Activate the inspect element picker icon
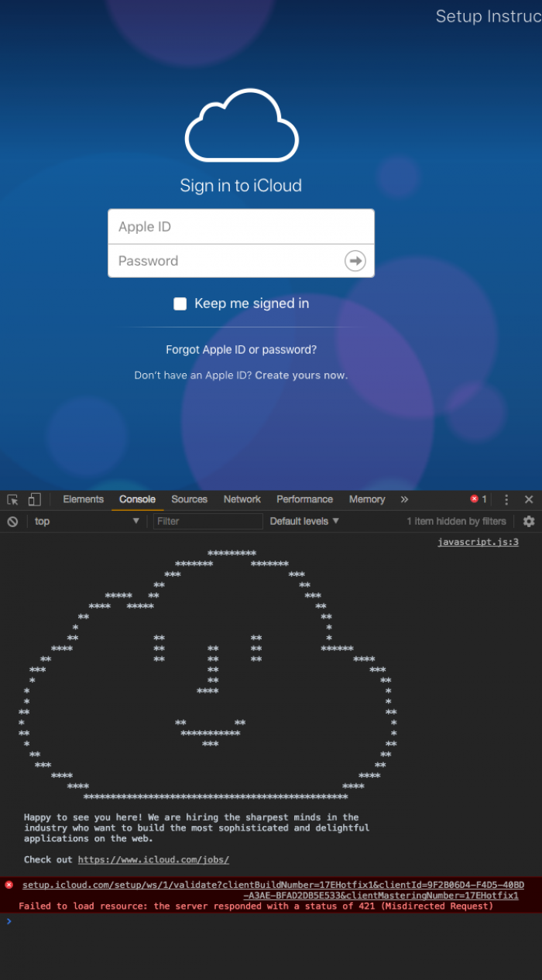The height and width of the screenshot is (980, 542). (x=12, y=499)
